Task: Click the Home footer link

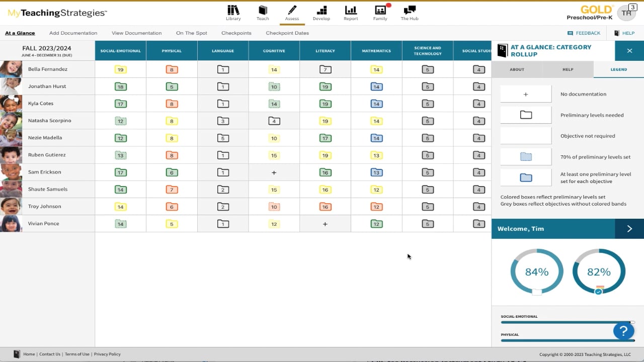Action: [29, 354]
